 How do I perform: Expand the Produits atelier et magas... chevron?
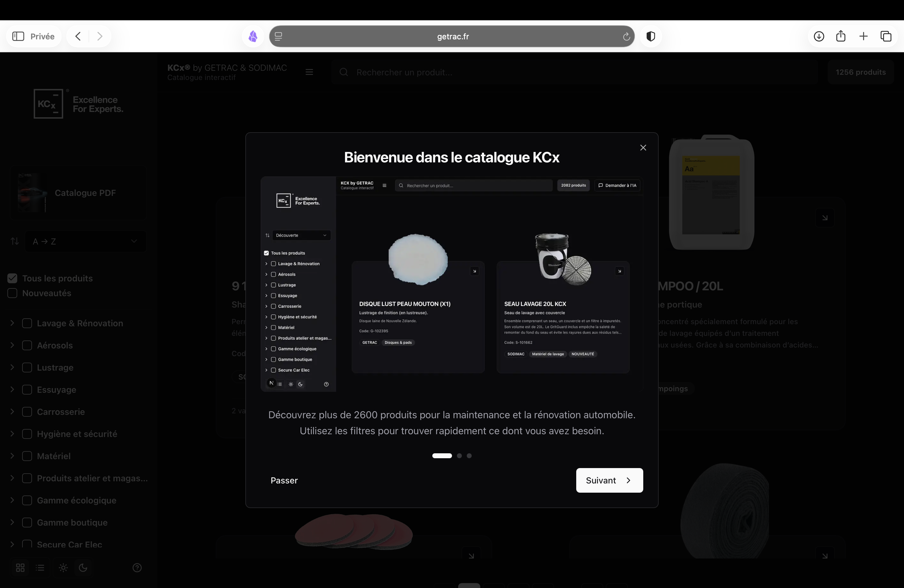tap(12, 478)
